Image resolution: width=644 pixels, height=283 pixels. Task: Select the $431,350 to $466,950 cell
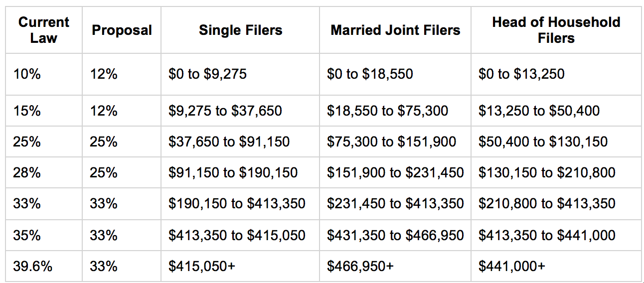[395, 235]
